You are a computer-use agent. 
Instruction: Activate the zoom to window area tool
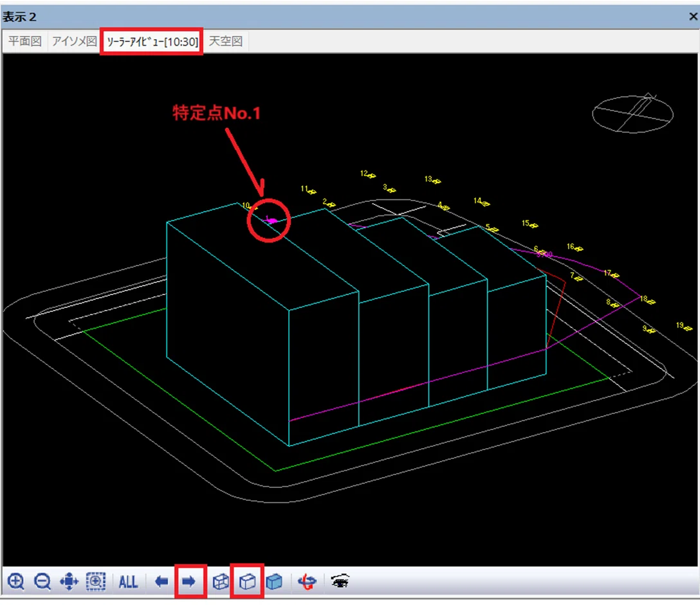pyautogui.click(x=95, y=581)
